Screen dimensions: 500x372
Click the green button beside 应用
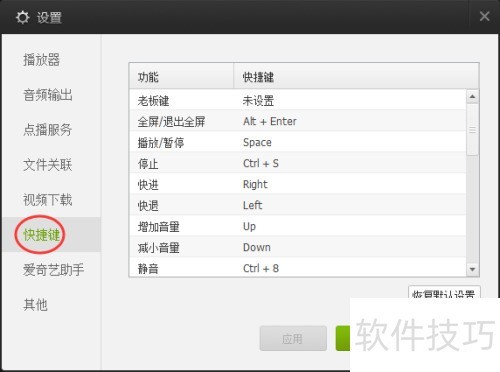[343, 338]
